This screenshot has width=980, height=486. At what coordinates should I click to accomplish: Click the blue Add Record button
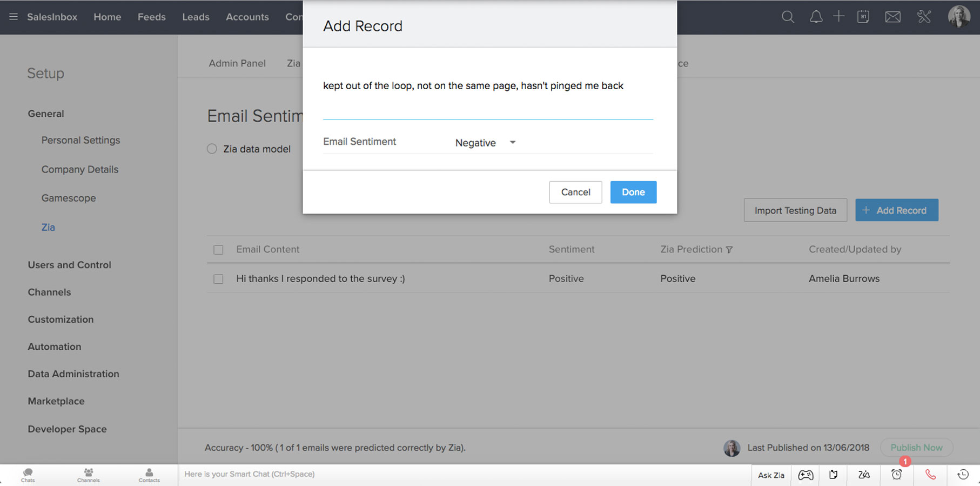pos(896,210)
